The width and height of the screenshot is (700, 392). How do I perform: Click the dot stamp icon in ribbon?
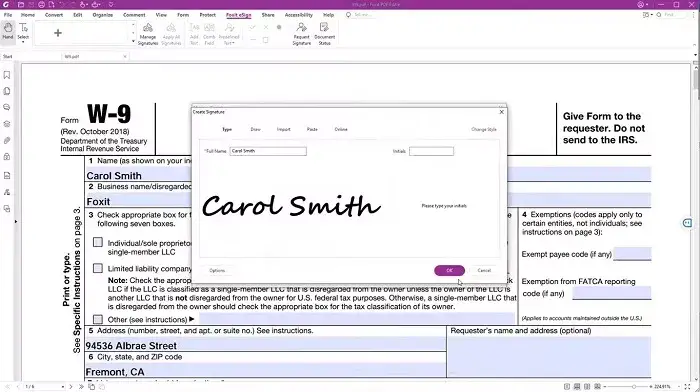(279, 27)
